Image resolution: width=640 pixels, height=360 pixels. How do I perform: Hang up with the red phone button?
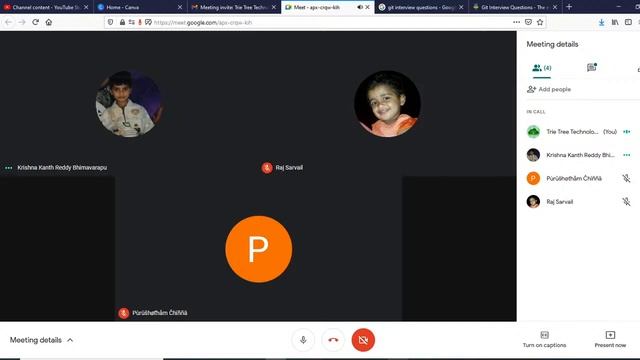click(333, 340)
